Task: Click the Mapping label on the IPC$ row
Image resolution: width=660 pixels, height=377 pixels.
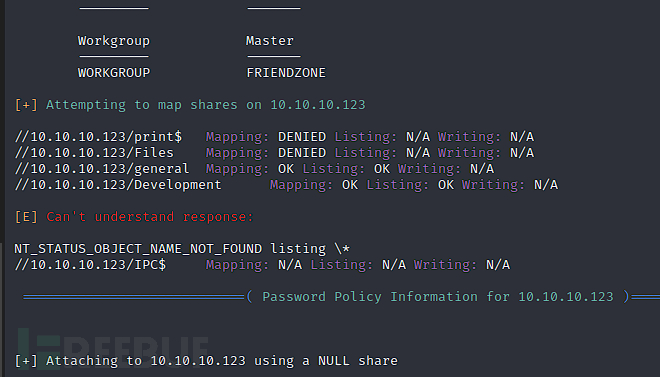Action: coord(237,265)
